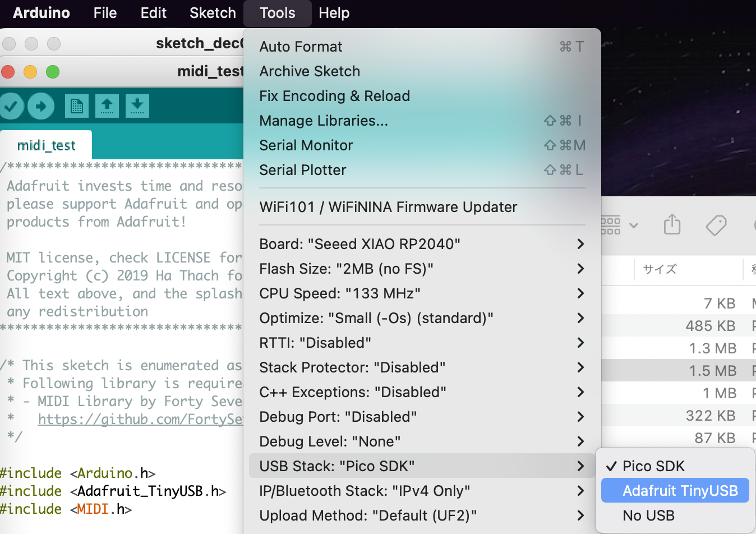Open the Sketch menu in the menu bar
This screenshot has height=534, width=756.
[x=212, y=13]
